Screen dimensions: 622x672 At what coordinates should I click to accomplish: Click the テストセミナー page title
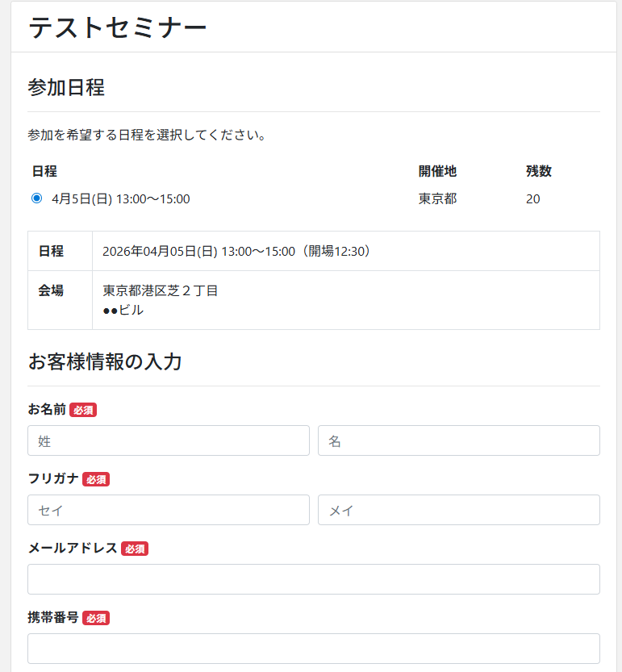click(118, 27)
